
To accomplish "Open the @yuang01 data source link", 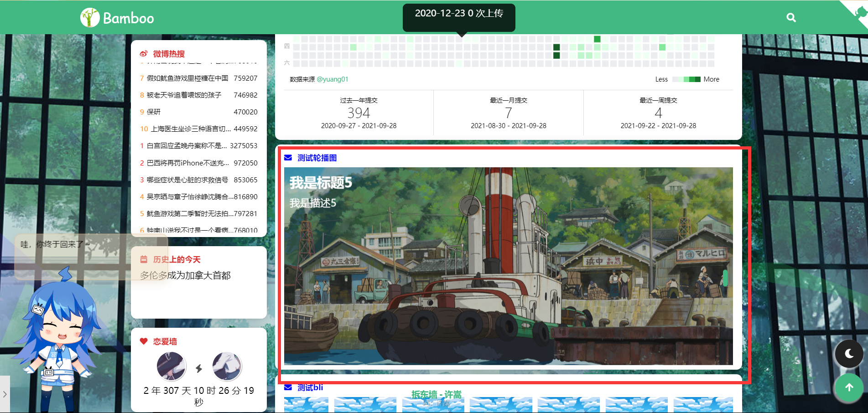I will click(333, 79).
